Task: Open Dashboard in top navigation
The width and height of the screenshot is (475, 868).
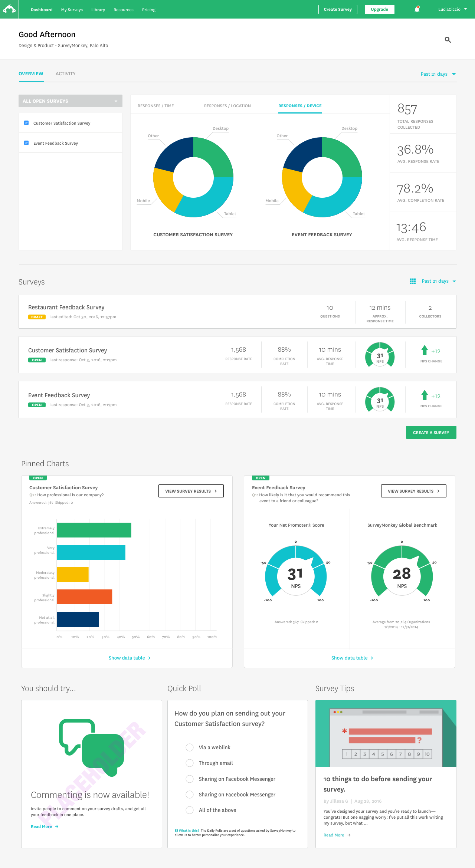Action: tap(42, 10)
